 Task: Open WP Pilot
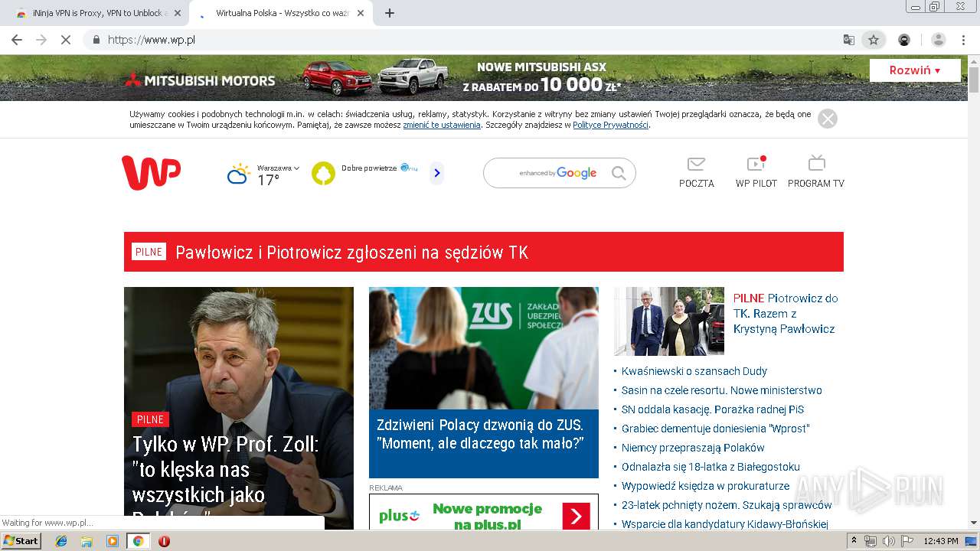756,172
